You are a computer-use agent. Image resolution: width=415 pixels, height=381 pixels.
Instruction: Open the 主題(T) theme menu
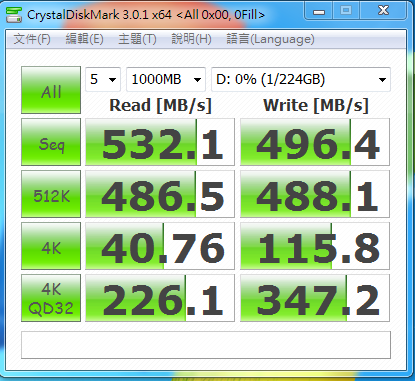[137, 39]
